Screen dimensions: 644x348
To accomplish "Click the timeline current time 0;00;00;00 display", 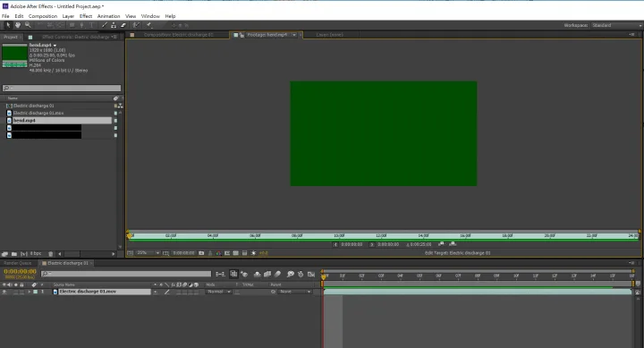I will click(x=20, y=271).
